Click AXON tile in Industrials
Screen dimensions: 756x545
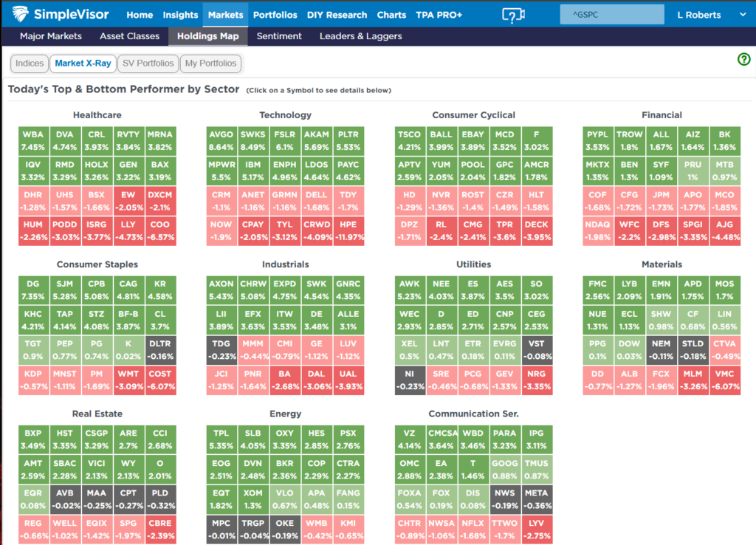coord(221,290)
